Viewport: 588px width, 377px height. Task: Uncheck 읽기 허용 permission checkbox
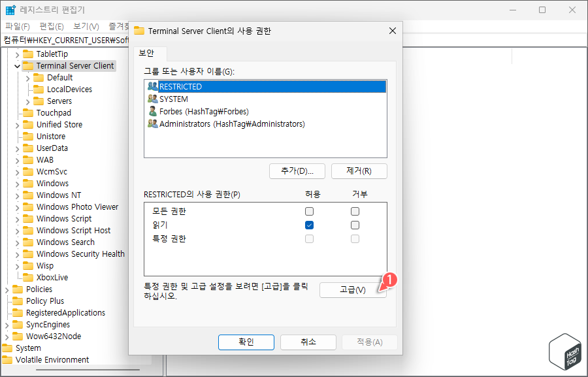click(309, 225)
